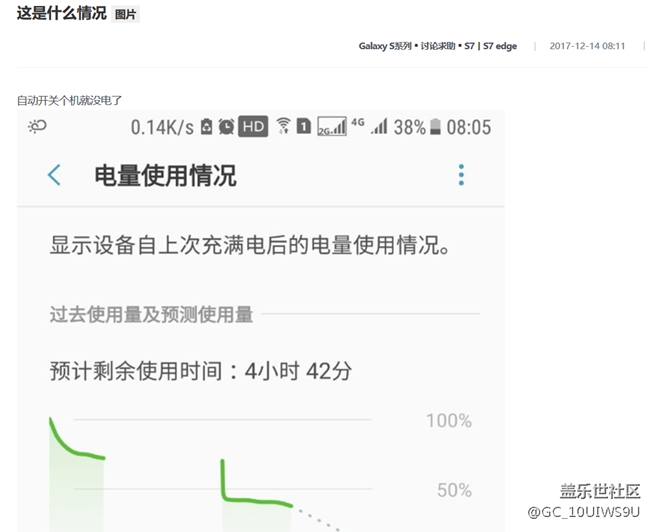The width and height of the screenshot is (650, 532).
Task: Open the three-dot overflow menu
Action: [461, 176]
